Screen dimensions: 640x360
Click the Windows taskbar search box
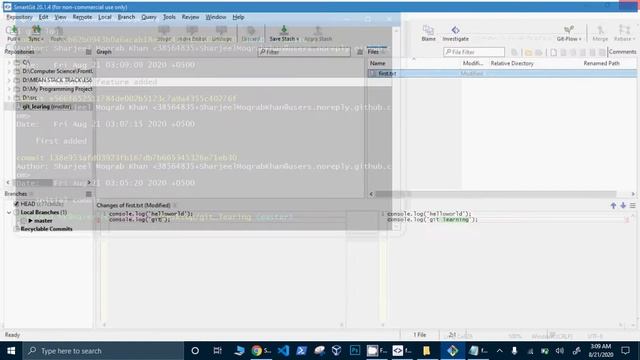(103, 351)
